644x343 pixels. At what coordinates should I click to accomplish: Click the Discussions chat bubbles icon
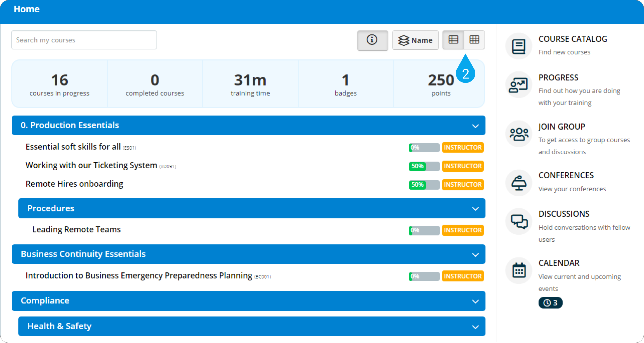(x=518, y=221)
